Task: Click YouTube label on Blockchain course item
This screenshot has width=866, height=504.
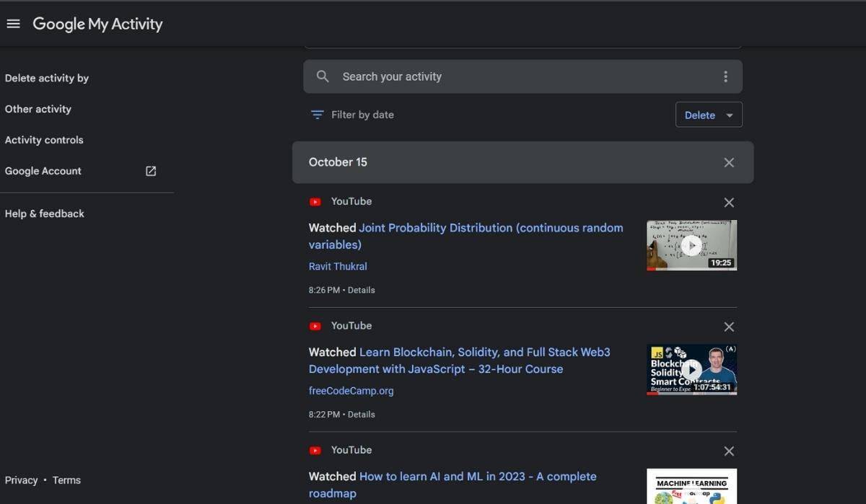Action: (351, 325)
